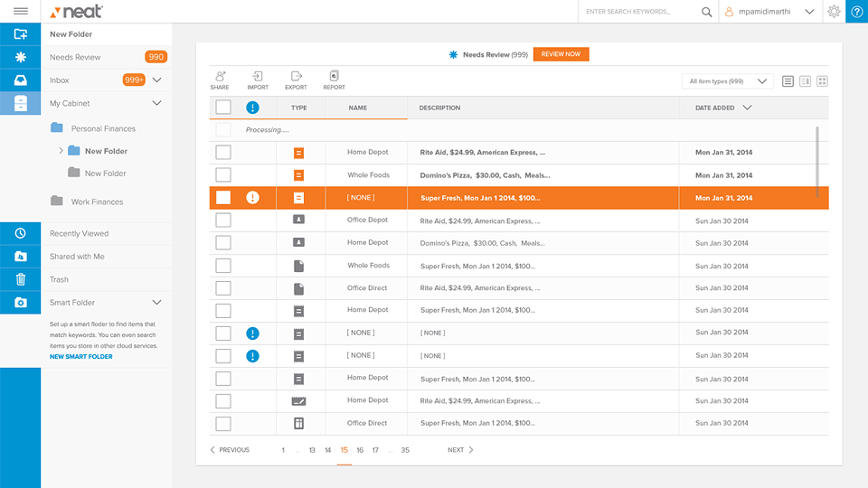Image resolution: width=868 pixels, height=488 pixels.
Task: Click the Inbox tray sidebar icon
Action: click(21, 80)
